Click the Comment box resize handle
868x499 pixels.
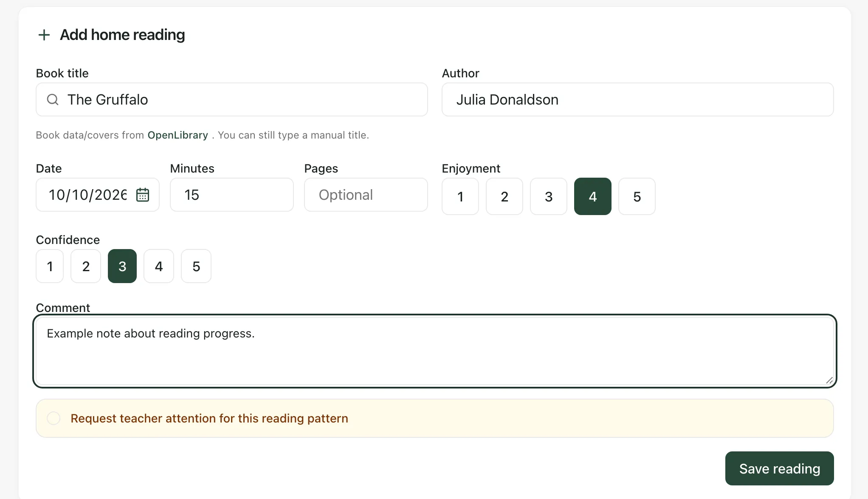[x=829, y=380]
